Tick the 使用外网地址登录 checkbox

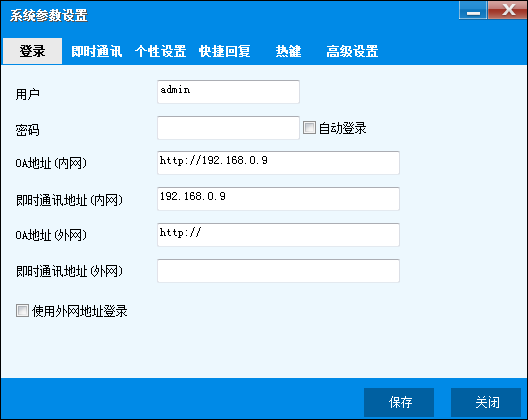click(22, 311)
